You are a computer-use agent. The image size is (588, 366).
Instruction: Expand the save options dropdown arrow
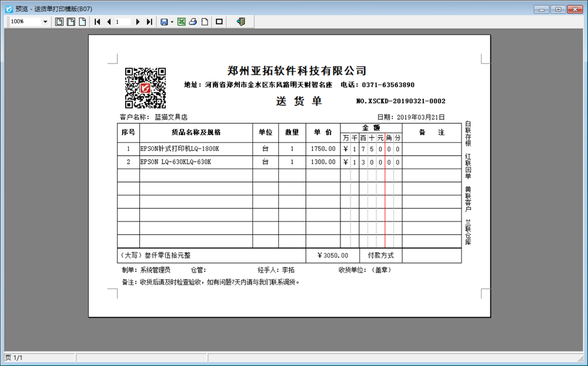[x=172, y=22]
